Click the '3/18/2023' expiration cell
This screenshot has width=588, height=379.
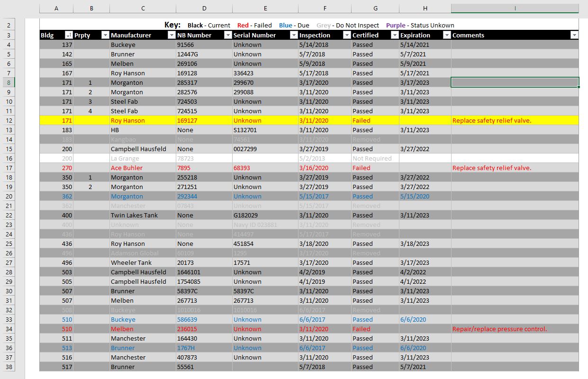[425, 244]
